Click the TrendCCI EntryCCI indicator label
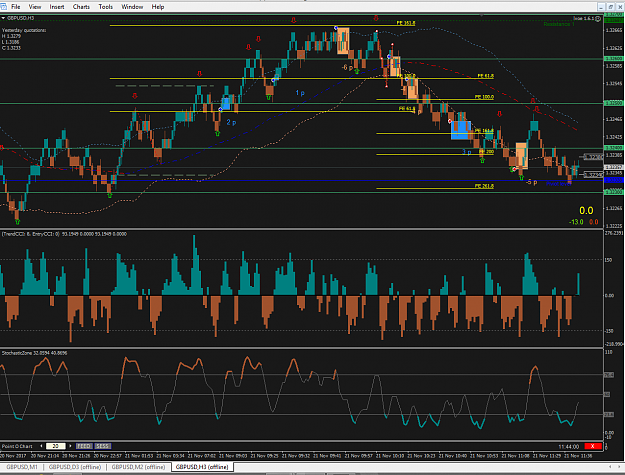625x475 pixels. (x=65, y=234)
